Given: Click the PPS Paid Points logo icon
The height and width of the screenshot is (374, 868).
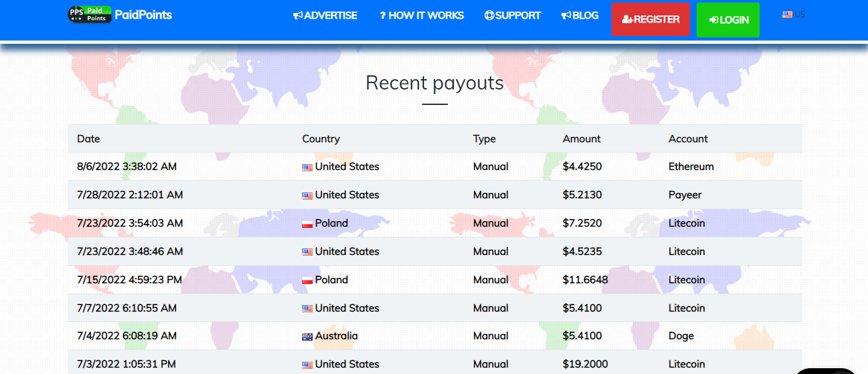Looking at the screenshot, I should coord(90,14).
